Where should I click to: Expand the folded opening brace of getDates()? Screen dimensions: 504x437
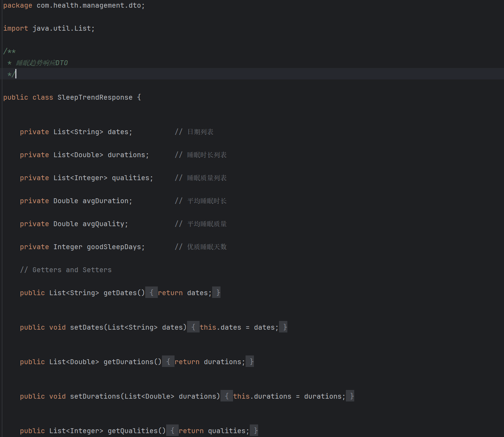point(152,293)
